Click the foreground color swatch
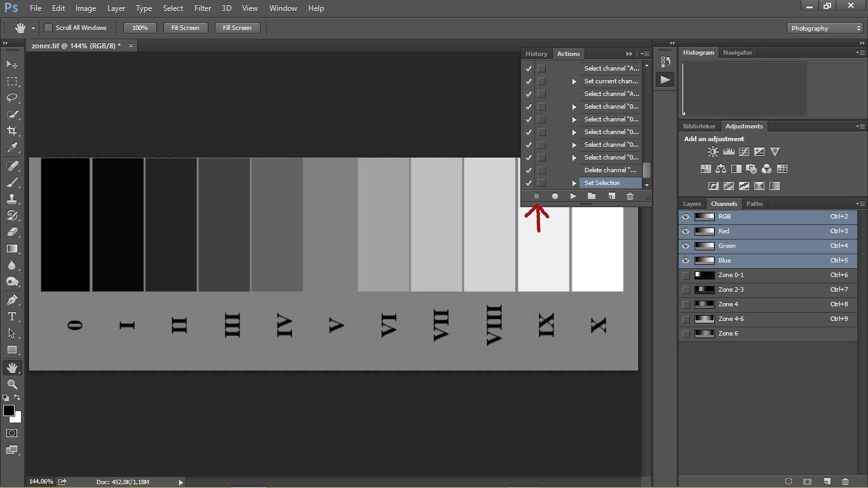The height and width of the screenshot is (488, 868). 9,410
